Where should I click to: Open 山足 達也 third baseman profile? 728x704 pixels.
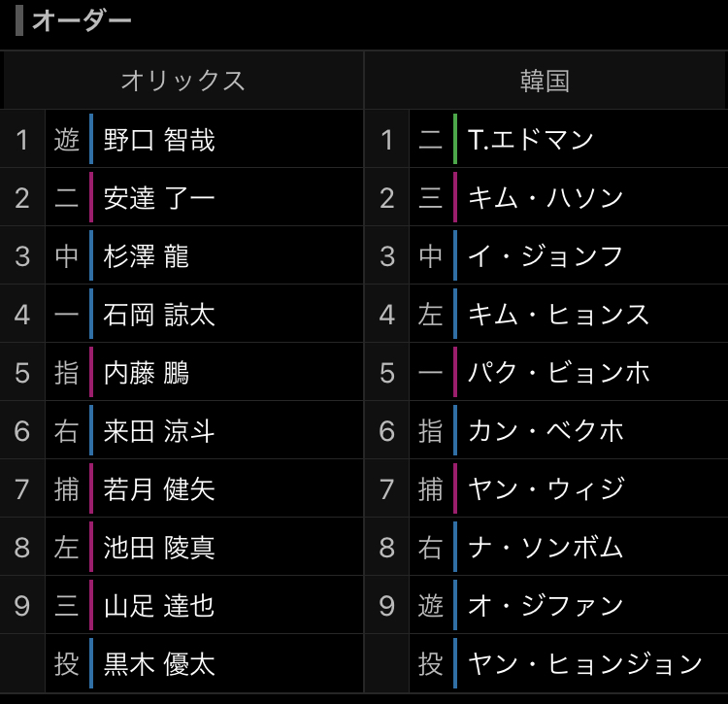pos(159,605)
